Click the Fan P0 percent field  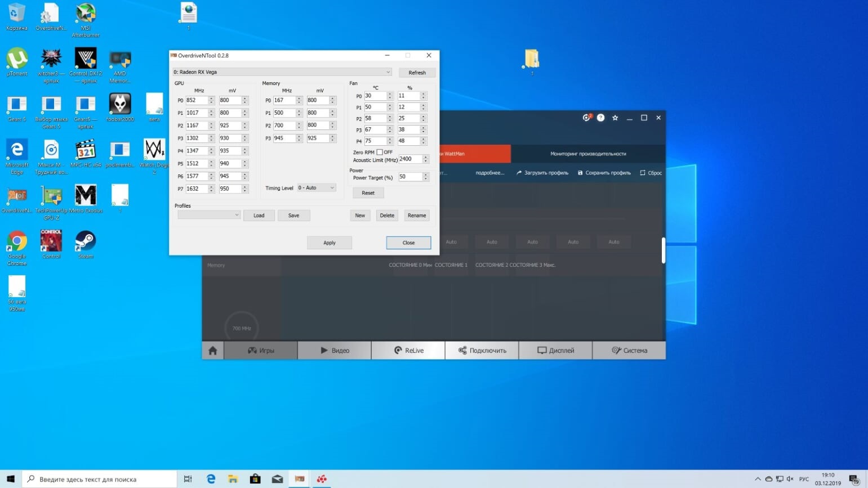[x=409, y=96]
